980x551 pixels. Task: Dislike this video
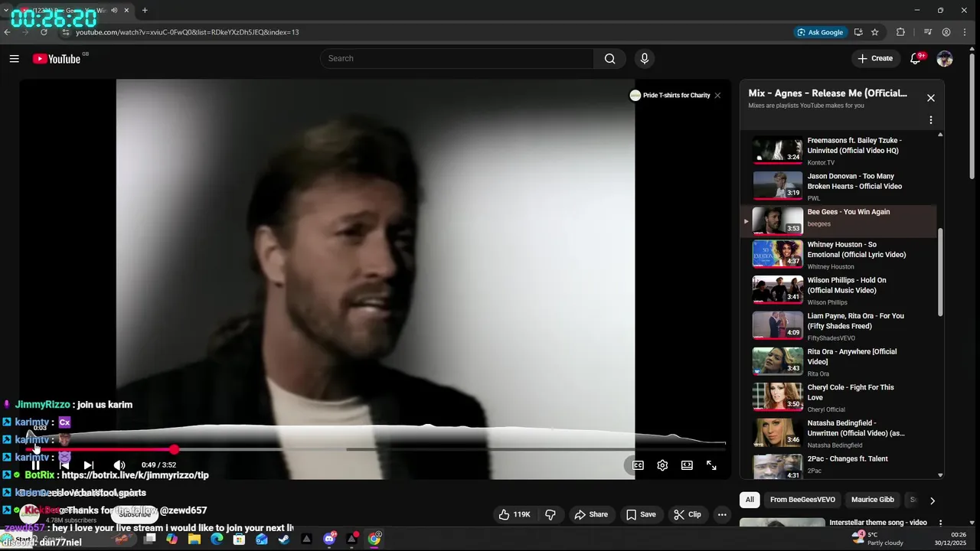click(550, 514)
